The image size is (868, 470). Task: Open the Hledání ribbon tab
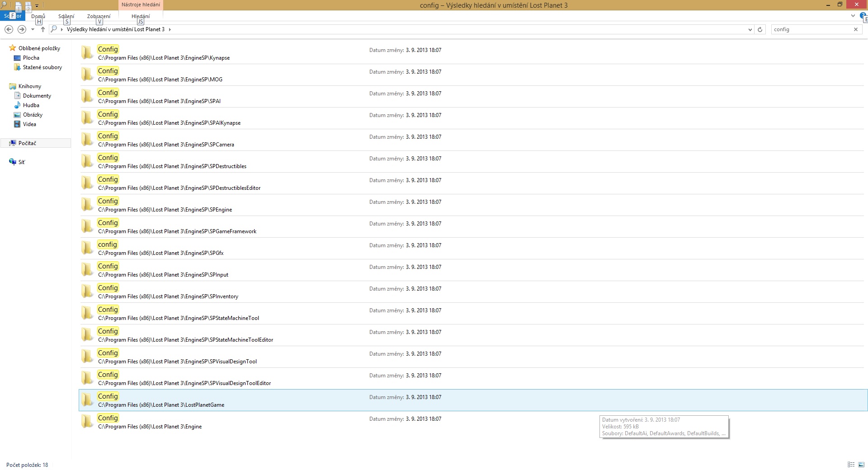[141, 16]
